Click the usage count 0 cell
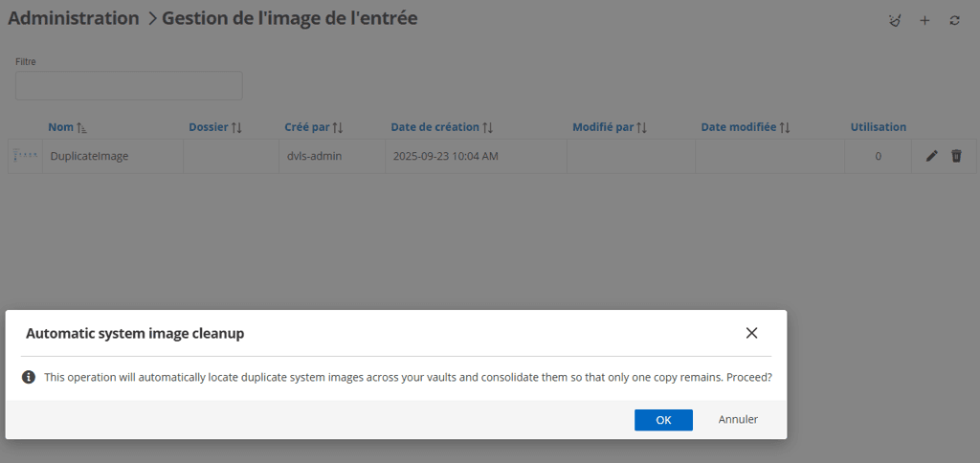The width and height of the screenshot is (980, 463). (x=879, y=156)
